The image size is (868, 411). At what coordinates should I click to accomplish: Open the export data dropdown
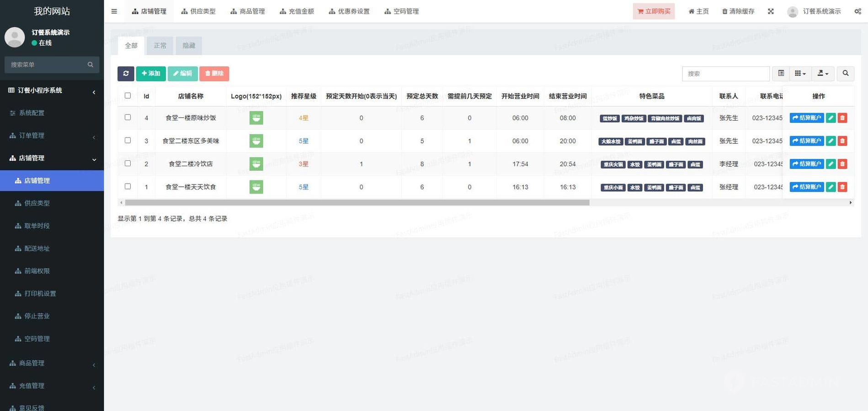[x=823, y=74]
